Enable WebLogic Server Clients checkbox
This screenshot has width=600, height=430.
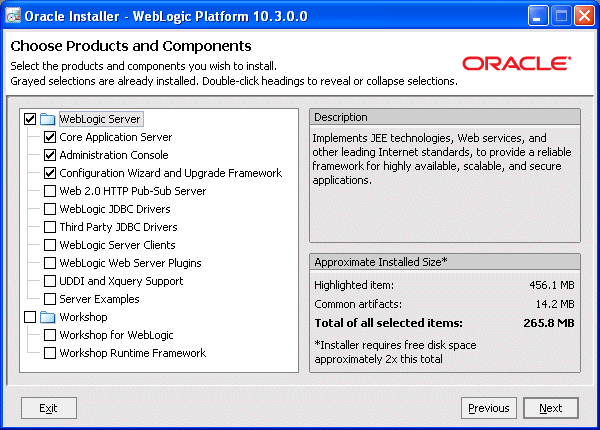(50, 245)
